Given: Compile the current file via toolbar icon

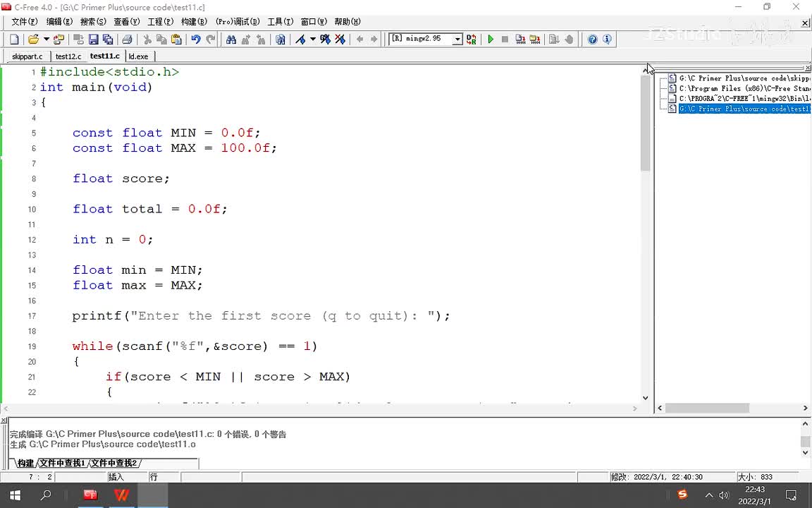Looking at the screenshot, I should 520,40.
